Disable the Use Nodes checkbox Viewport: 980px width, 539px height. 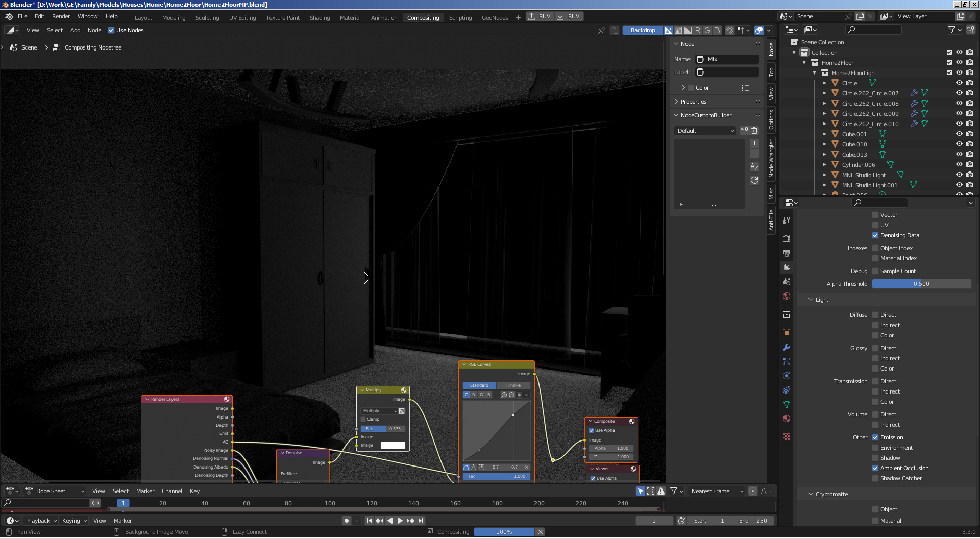pos(111,30)
